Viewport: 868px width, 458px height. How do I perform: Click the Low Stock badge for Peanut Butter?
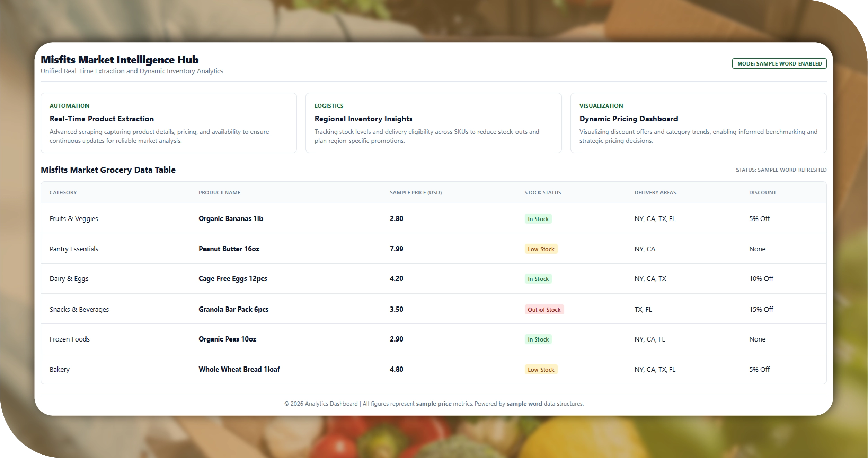[x=541, y=249]
